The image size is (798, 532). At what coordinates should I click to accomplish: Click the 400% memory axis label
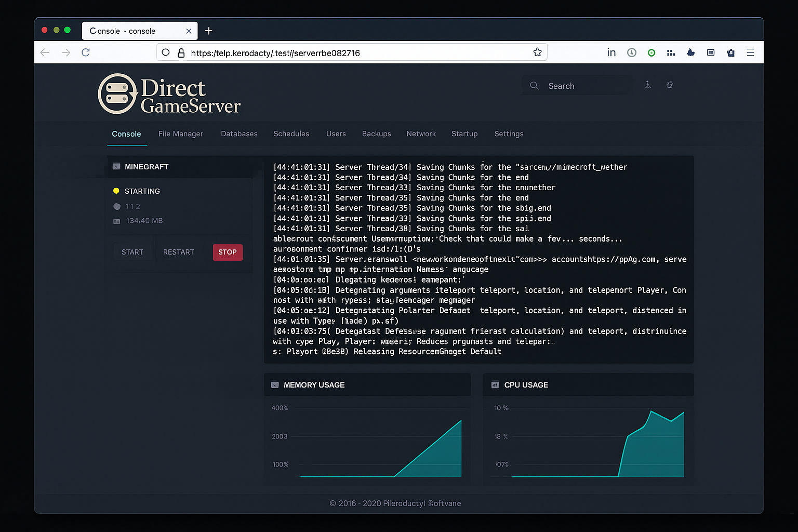[280, 408]
